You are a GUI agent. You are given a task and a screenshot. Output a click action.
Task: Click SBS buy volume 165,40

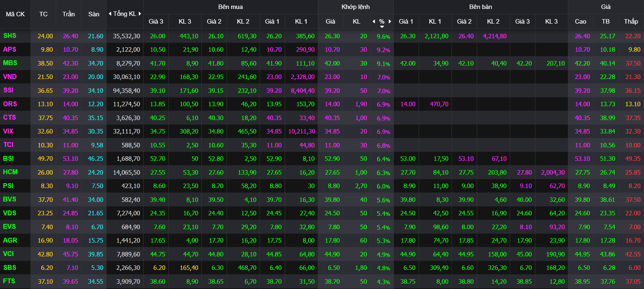(x=189, y=268)
